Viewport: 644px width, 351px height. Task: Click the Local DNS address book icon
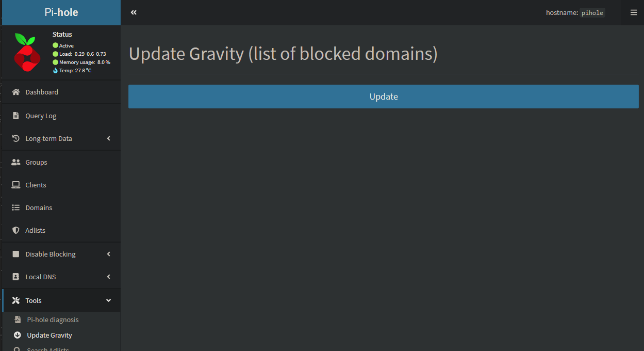[x=15, y=277]
